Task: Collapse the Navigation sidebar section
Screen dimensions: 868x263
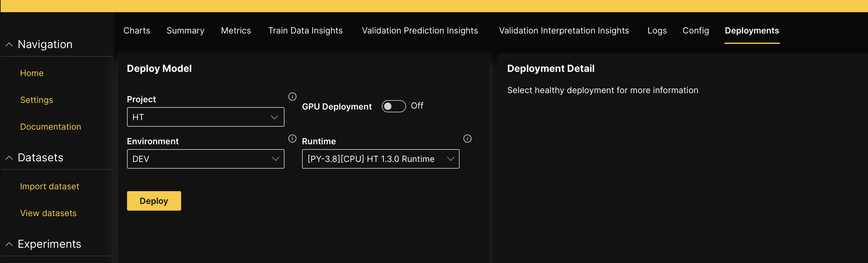Action: pos(9,44)
